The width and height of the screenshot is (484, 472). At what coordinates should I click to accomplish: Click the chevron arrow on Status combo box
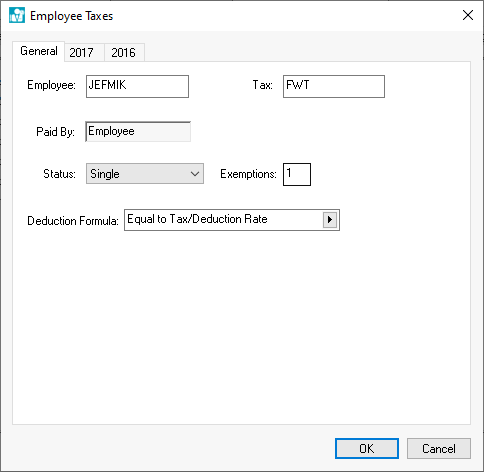point(195,174)
